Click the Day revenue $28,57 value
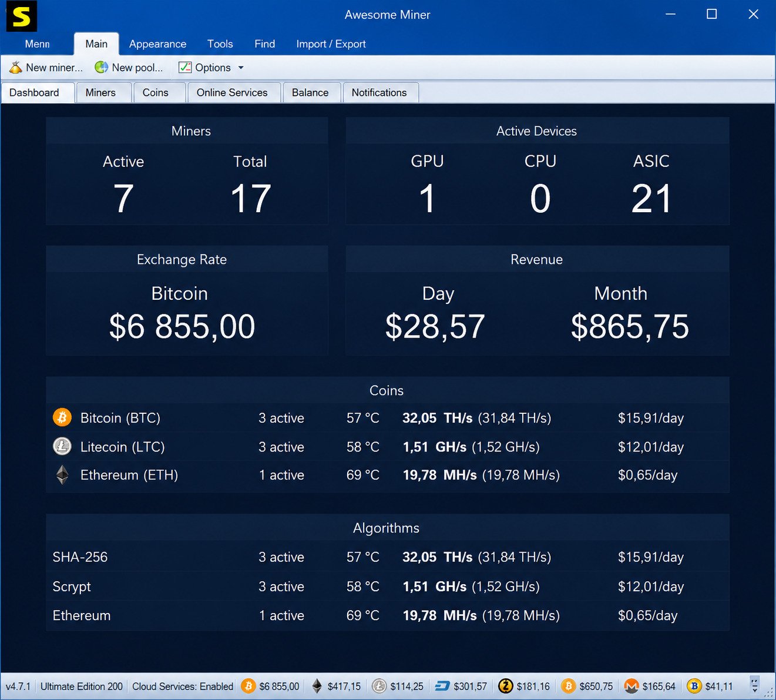This screenshot has width=776, height=700. coord(435,326)
